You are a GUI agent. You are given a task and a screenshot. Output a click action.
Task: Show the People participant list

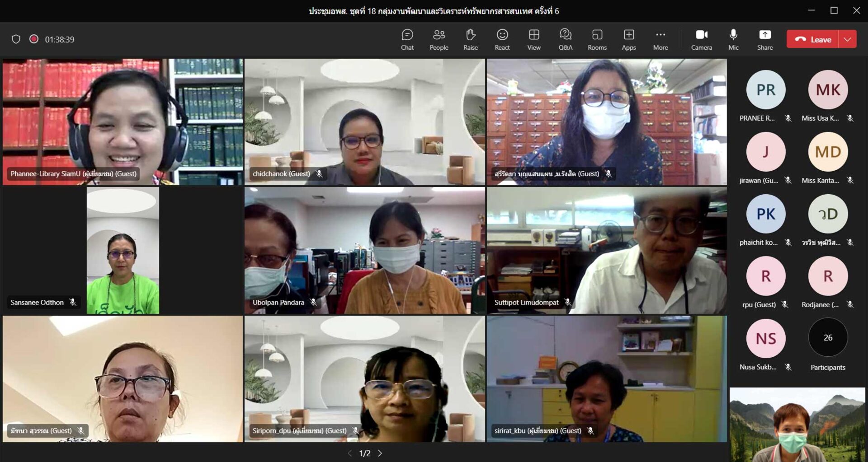[439, 39]
